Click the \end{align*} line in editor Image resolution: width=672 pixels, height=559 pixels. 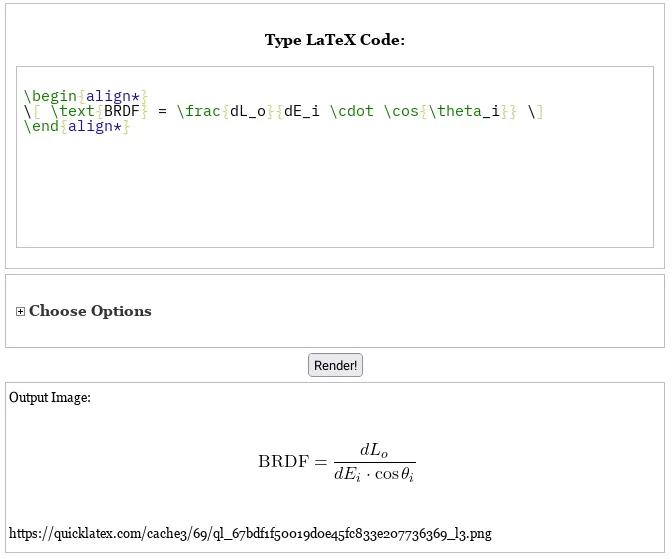(77, 126)
